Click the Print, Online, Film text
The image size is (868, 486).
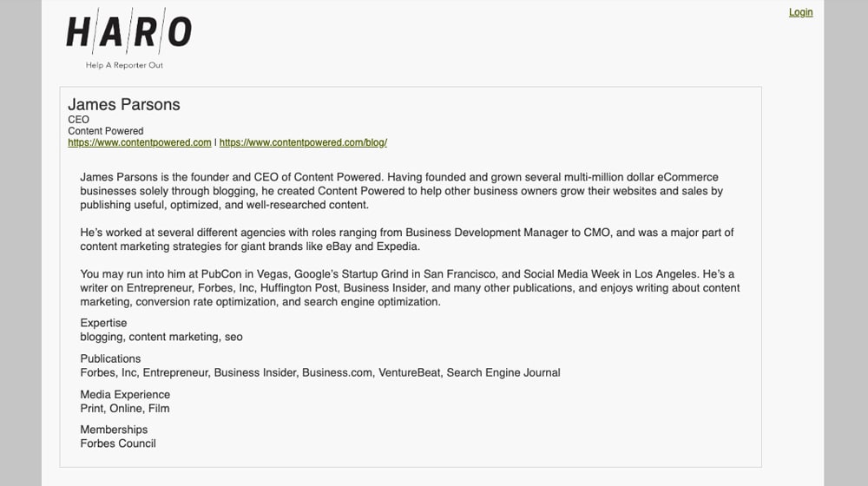pos(125,408)
